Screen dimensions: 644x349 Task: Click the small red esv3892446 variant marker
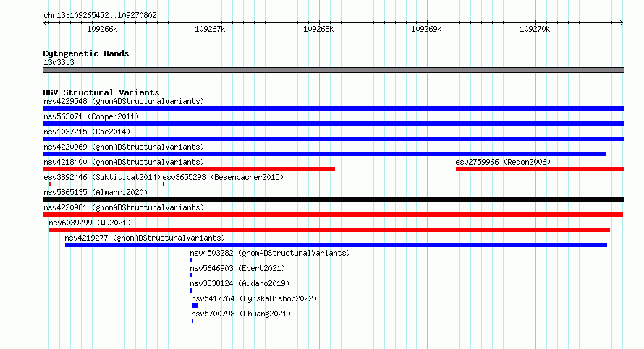[x=46, y=184]
